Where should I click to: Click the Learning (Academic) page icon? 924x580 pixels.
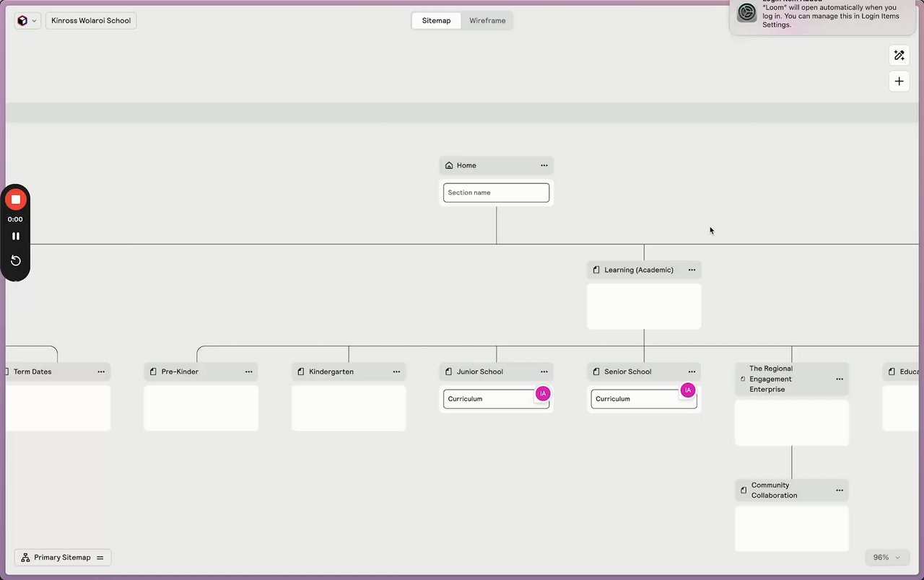(596, 270)
